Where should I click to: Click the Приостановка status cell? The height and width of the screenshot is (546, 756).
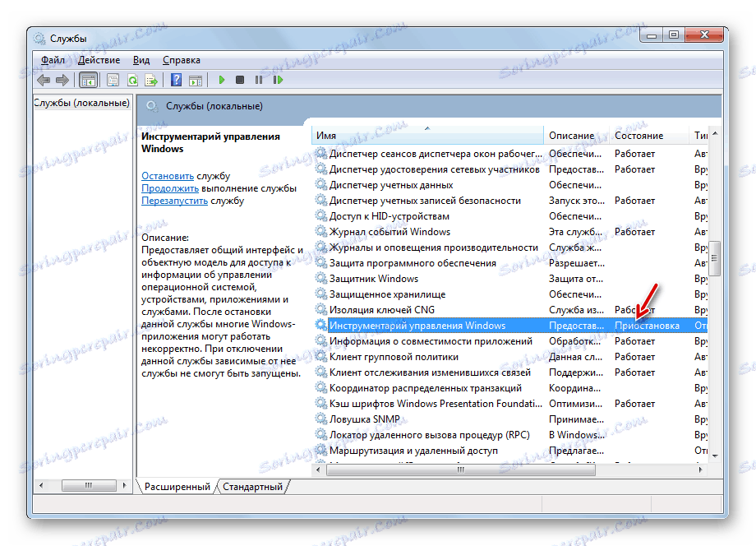click(647, 326)
